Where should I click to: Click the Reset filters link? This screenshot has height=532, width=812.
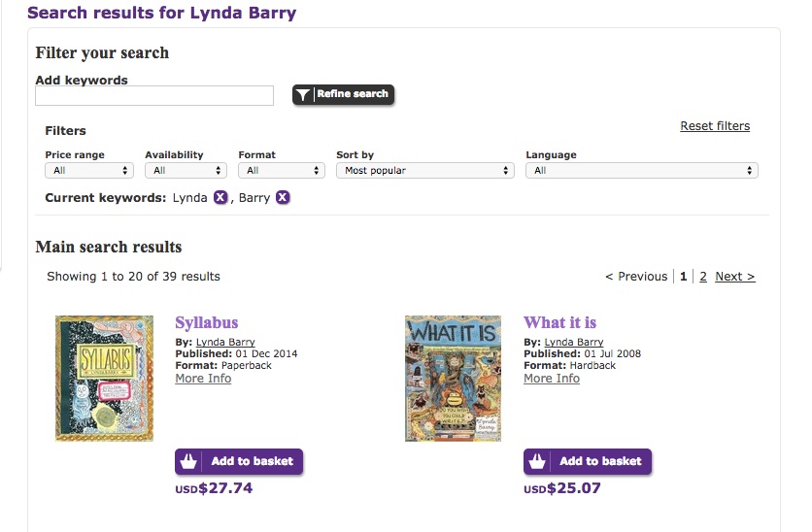click(x=715, y=126)
